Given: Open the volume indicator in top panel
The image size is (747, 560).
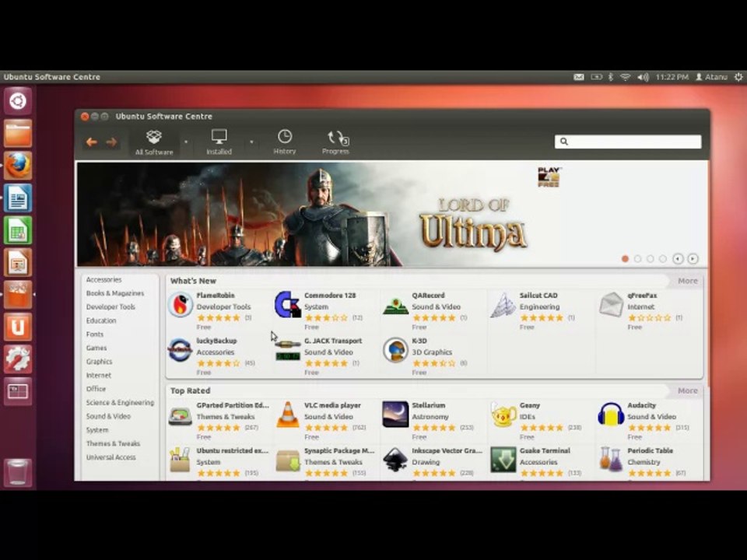Looking at the screenshot, I should tap(643, 77).
